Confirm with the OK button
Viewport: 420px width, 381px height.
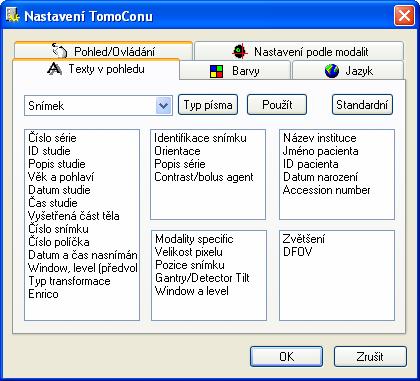[287, 357]
